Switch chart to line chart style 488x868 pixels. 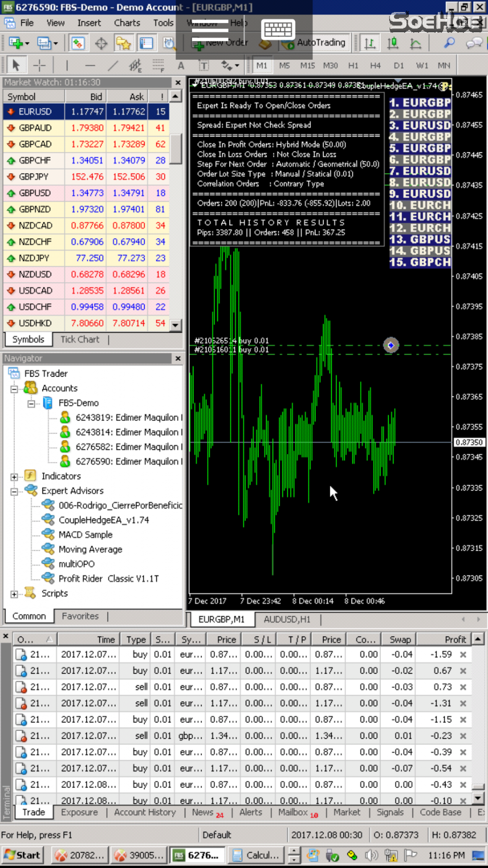tap(415, 43)
